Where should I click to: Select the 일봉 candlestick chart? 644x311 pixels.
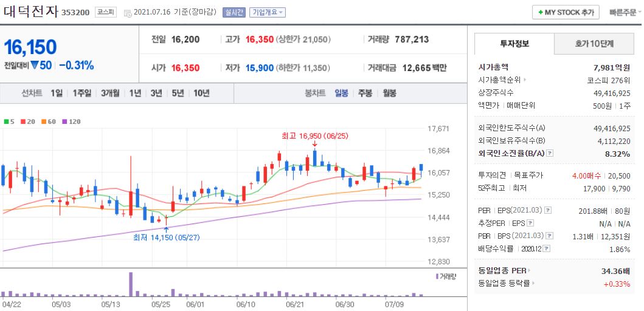[341, 93]
